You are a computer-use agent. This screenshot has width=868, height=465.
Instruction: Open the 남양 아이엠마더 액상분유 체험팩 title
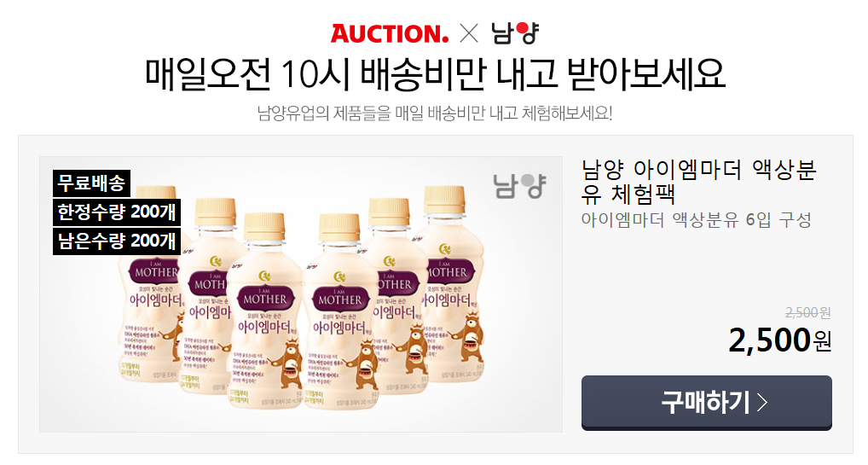coord(698,182)
